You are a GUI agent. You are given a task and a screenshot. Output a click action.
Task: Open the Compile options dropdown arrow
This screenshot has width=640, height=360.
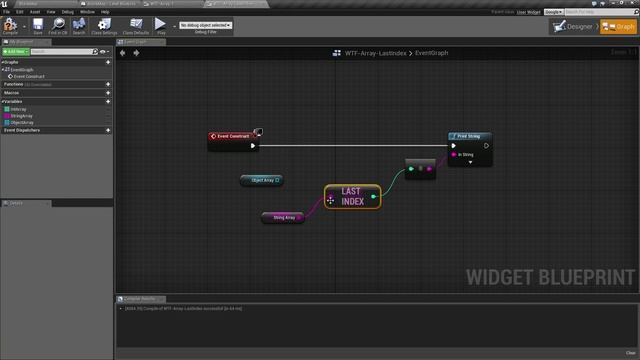(24, 27)
